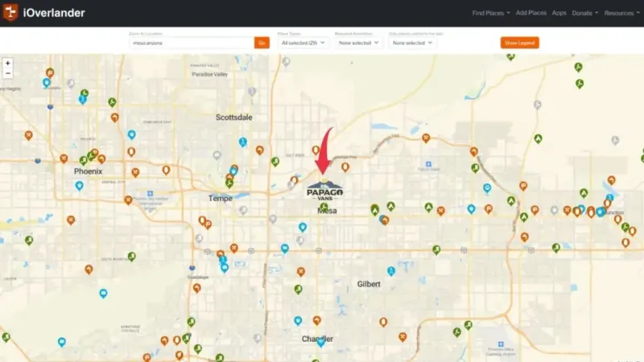Viewport: 644px width, 362px height.
Task: Select blue marker below Scottsdale label
Action: coord(243,142)
